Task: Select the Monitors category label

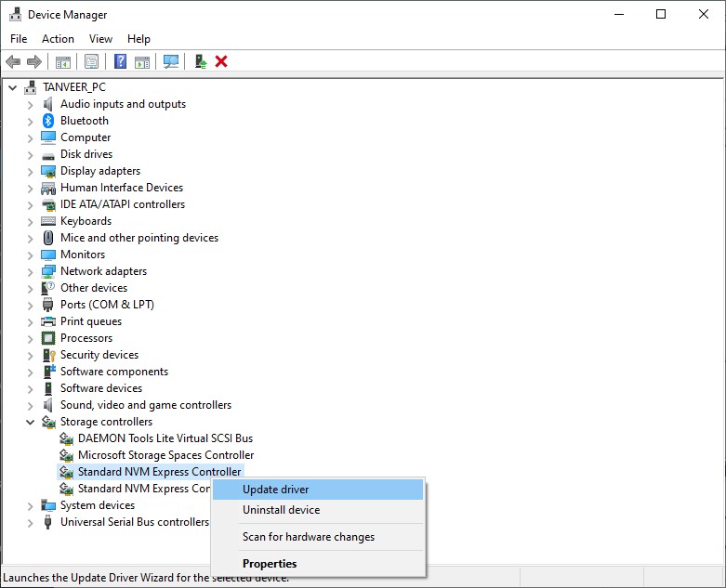Action: point(83,255)
